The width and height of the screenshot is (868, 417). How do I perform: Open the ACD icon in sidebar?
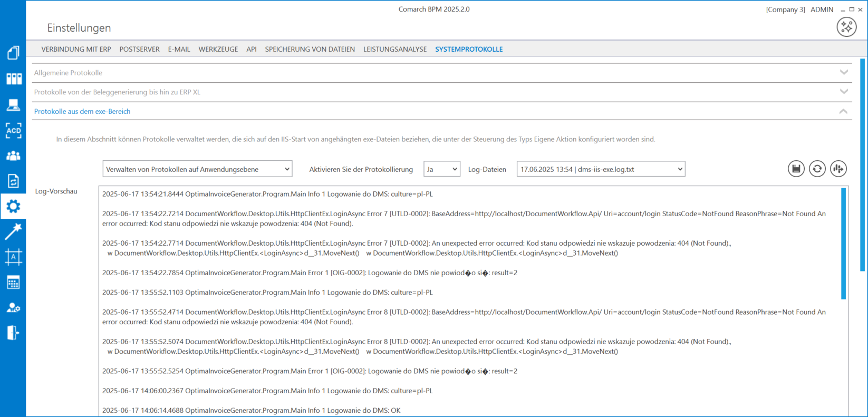[13, 130]
